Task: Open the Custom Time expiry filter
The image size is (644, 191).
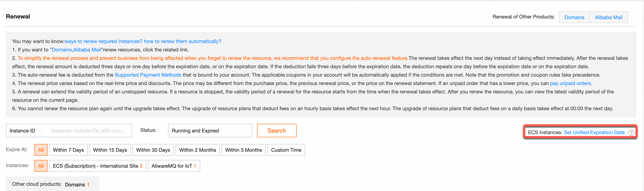Action: point(286,150)
